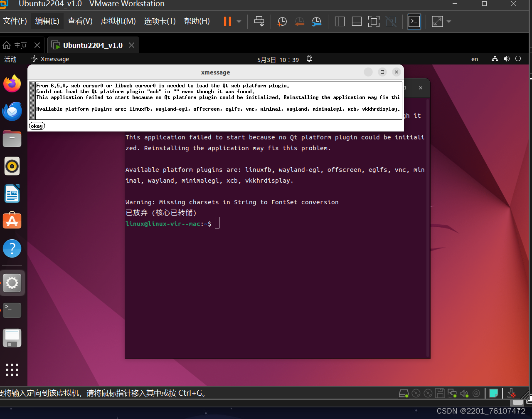Open the Snapshot Manager

316,22
